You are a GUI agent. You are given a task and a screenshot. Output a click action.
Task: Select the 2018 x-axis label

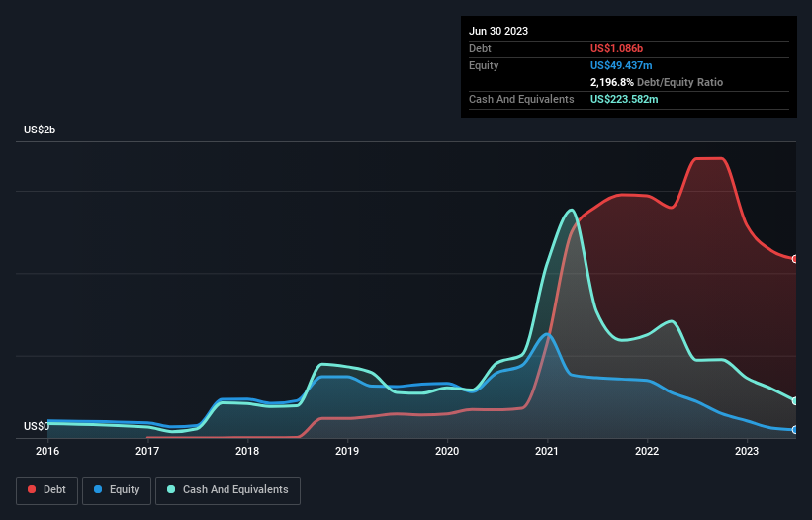coord(247,451)
